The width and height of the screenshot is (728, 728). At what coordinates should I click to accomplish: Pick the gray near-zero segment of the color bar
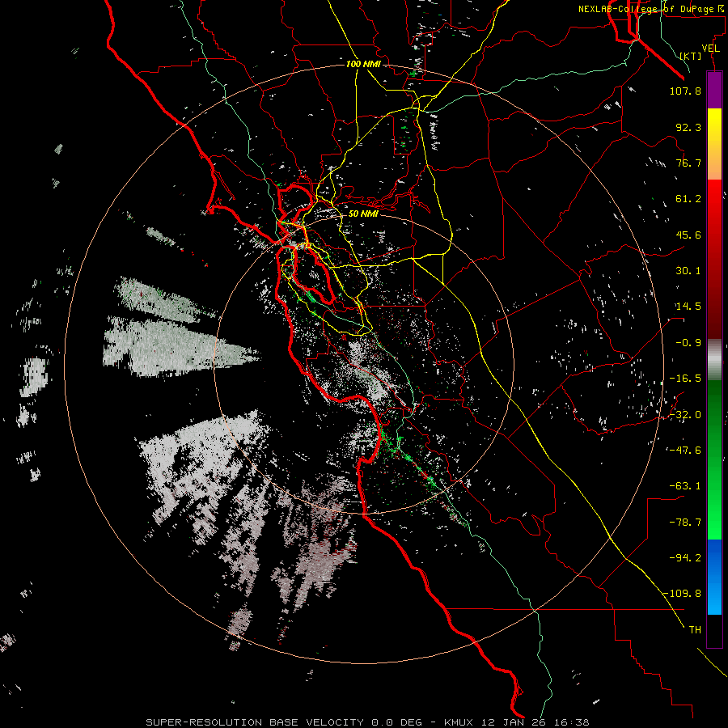pos(714,360)
